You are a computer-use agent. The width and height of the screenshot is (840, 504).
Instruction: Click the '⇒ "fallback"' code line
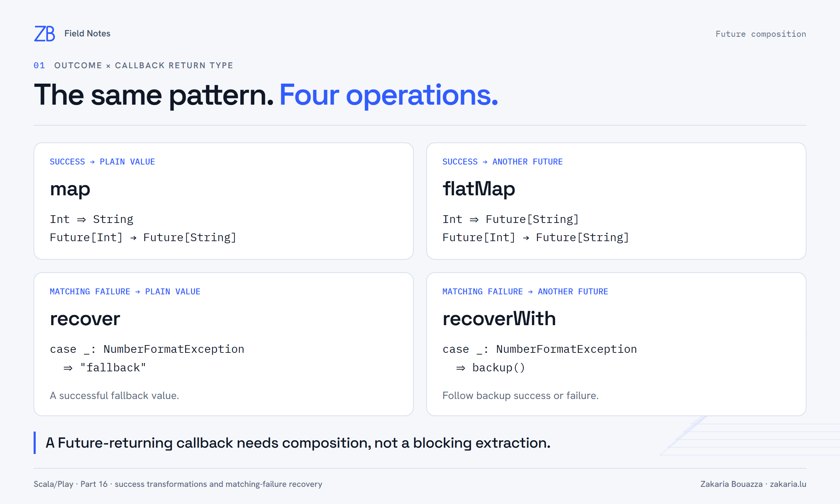click(104, 368)
